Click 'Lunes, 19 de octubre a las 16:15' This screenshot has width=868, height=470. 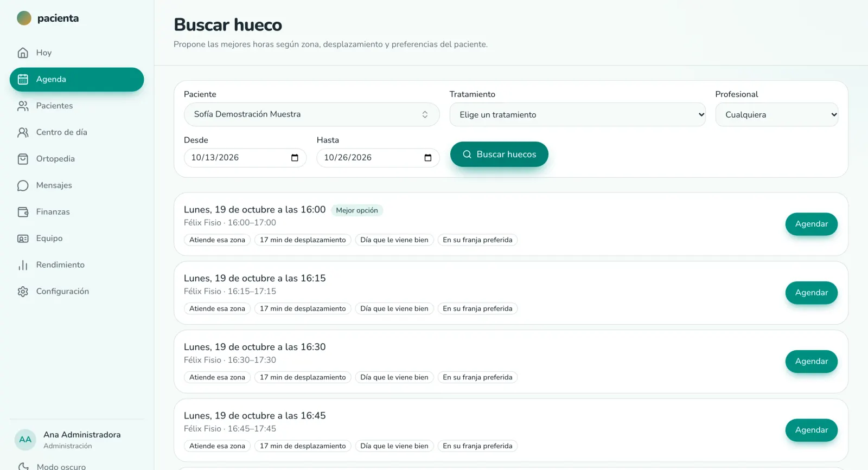coord(255,278)
